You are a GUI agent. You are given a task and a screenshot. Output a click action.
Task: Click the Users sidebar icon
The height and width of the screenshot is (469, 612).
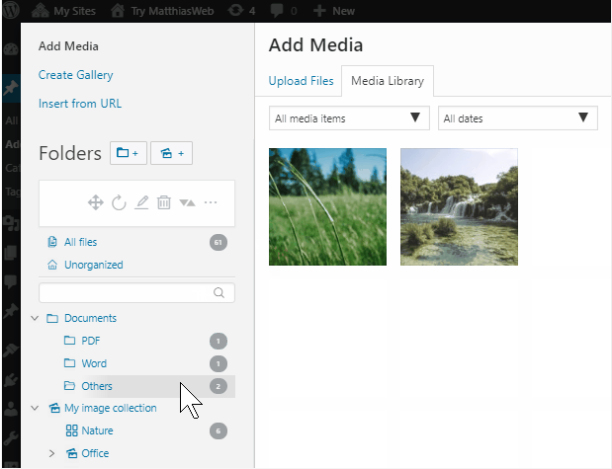point(11,410)
